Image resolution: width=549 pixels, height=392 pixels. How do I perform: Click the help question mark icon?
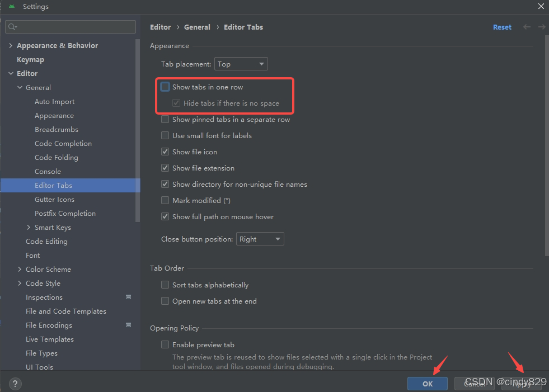15,384
